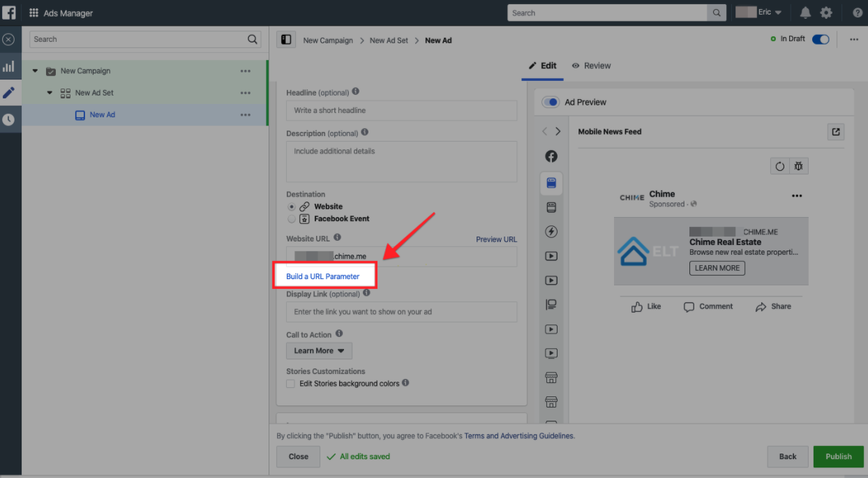Open the ad preview in a new window

point(836,132)
